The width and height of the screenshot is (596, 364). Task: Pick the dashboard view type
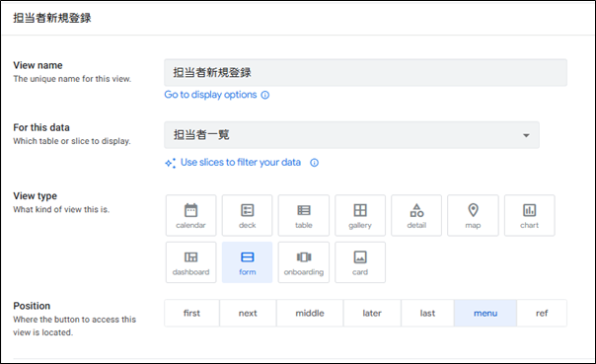click(190, 262)
